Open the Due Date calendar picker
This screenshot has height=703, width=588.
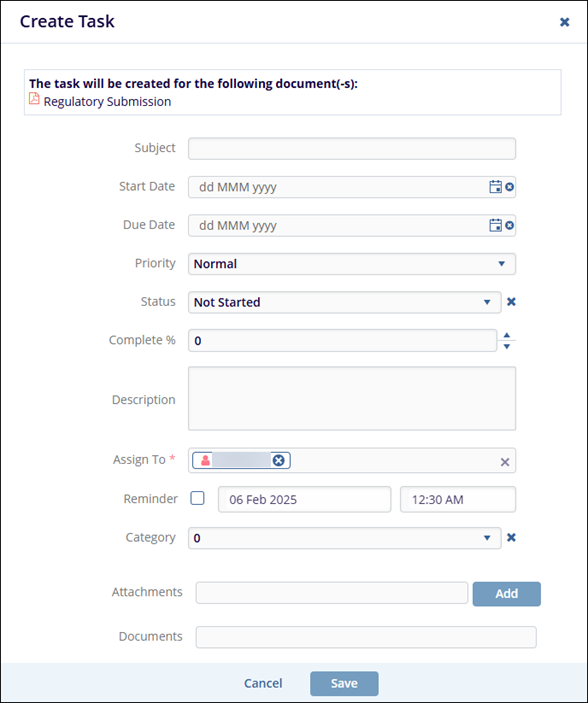tap(495, 225)
